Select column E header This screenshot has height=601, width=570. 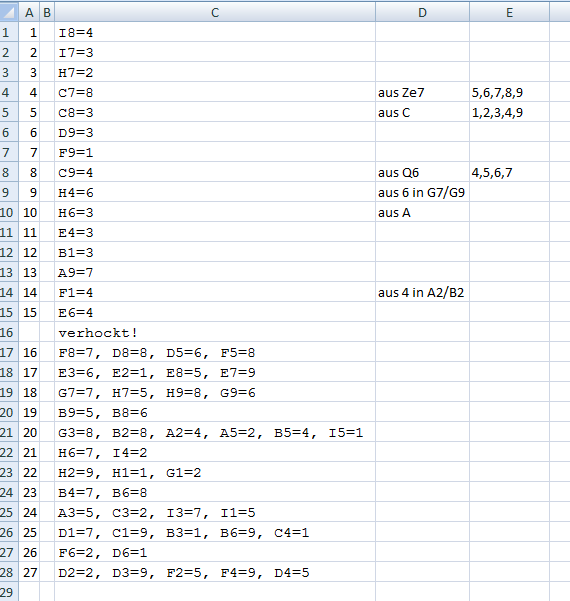(509, 12)
